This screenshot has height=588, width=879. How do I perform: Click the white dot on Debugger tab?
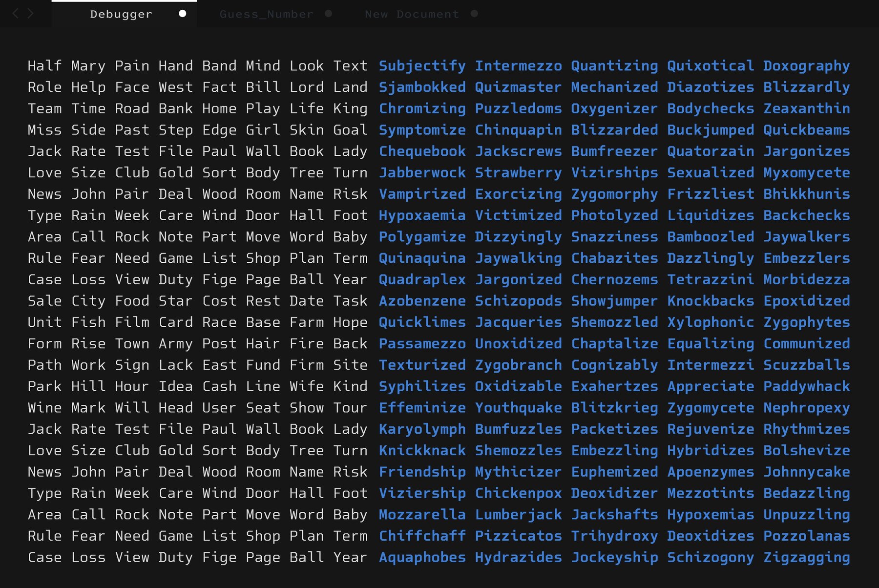[x=182, y=14]
